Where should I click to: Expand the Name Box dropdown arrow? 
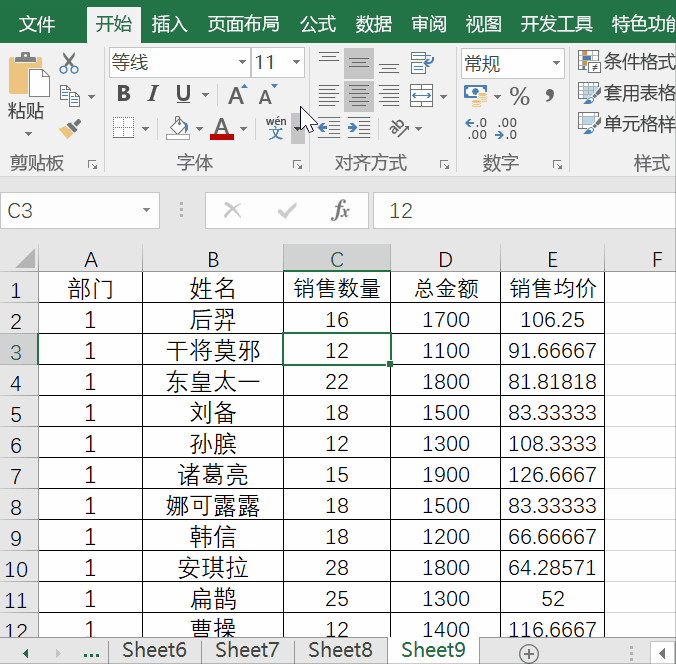point(147,210)
